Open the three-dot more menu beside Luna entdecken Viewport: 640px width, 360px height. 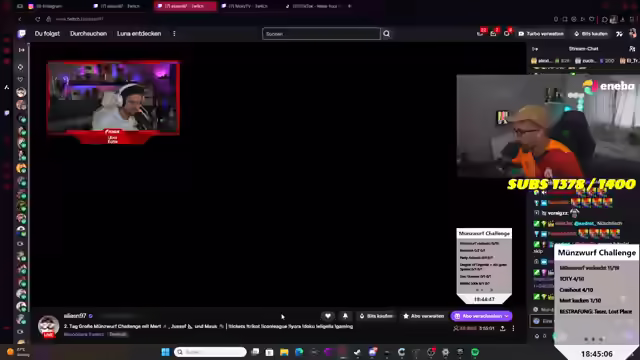point(174,34)
